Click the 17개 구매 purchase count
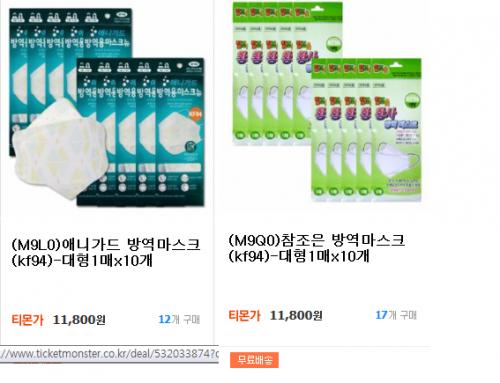Viewport: 500px width, 383px height. point(396,315)
